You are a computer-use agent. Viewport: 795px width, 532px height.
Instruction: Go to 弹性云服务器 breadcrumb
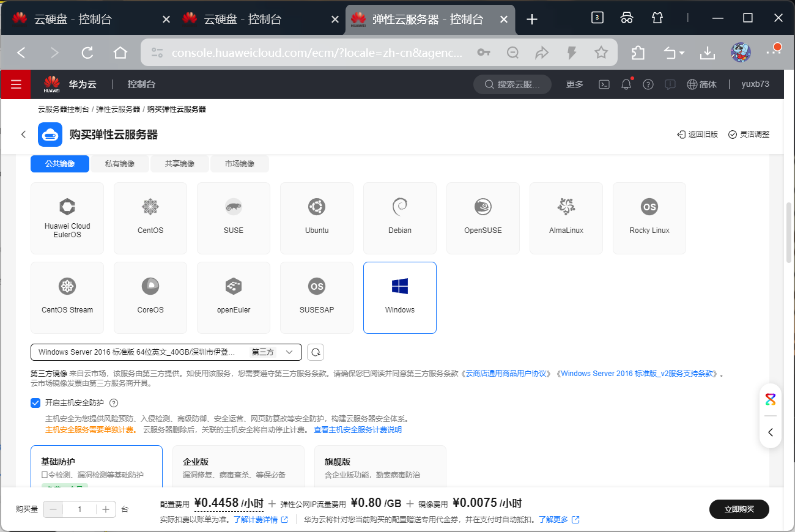(x=118, y=109)
